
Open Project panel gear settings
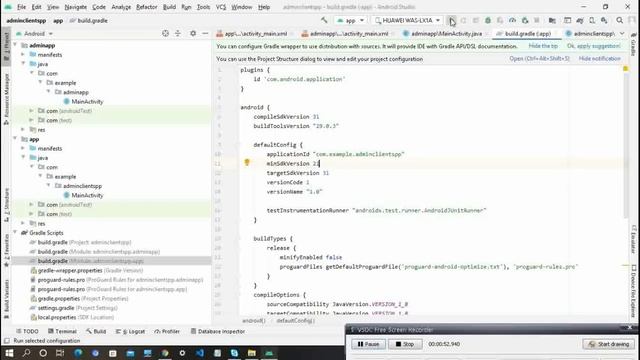(193, 33)
